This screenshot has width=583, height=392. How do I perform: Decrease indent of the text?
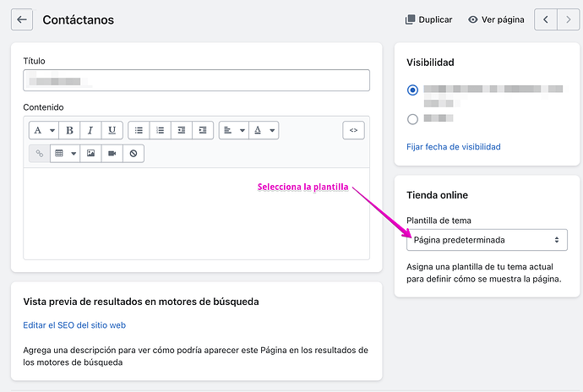click(182, 131)
